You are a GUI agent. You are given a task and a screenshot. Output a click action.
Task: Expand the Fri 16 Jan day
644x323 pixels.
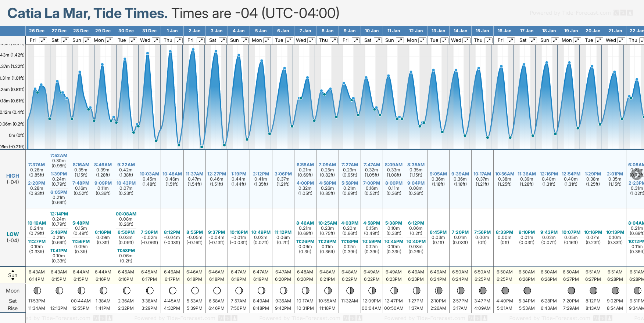511,40
